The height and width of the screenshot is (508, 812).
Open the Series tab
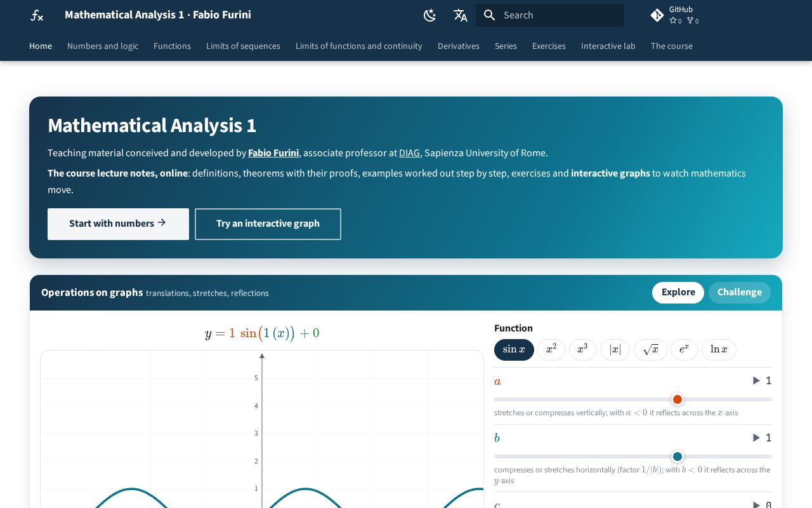[x=506, y=46]
